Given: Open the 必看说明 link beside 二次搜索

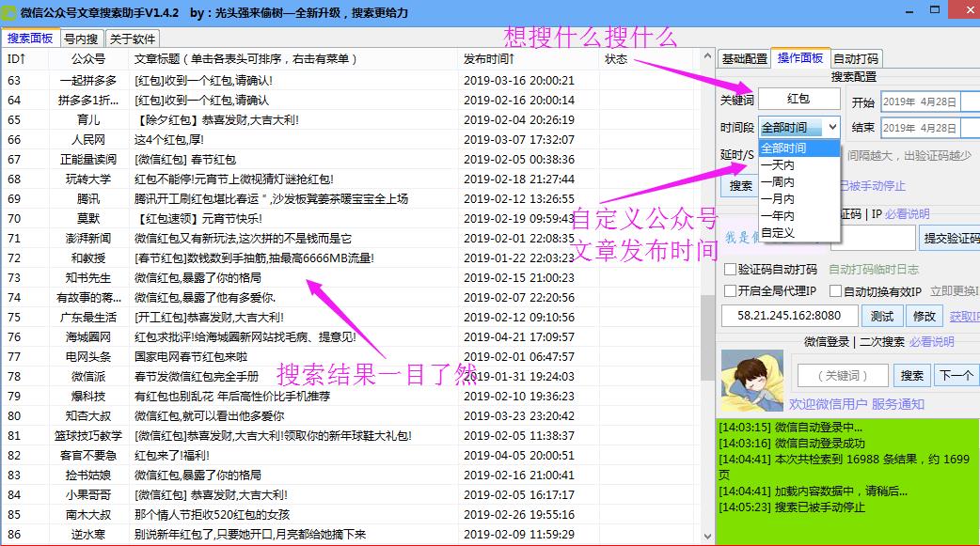Looking at the screenshot, I should pyautogui.click(x=932, y=342).
